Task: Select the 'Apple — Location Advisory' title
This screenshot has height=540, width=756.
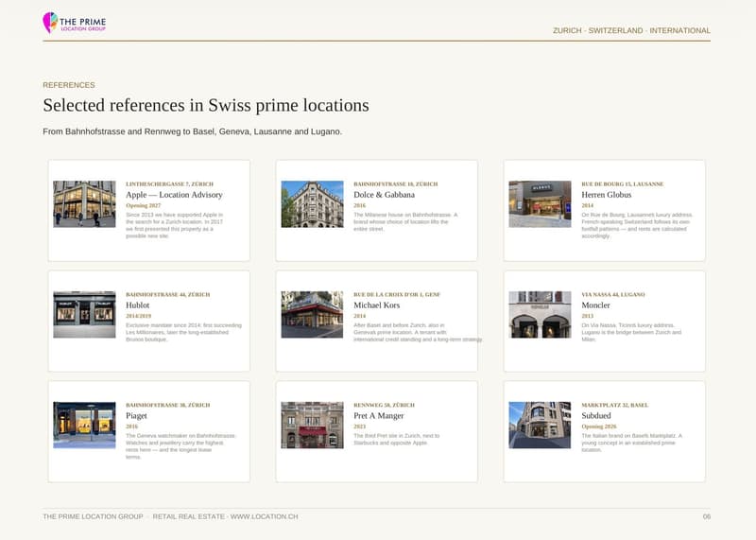Action: (174, 195)
